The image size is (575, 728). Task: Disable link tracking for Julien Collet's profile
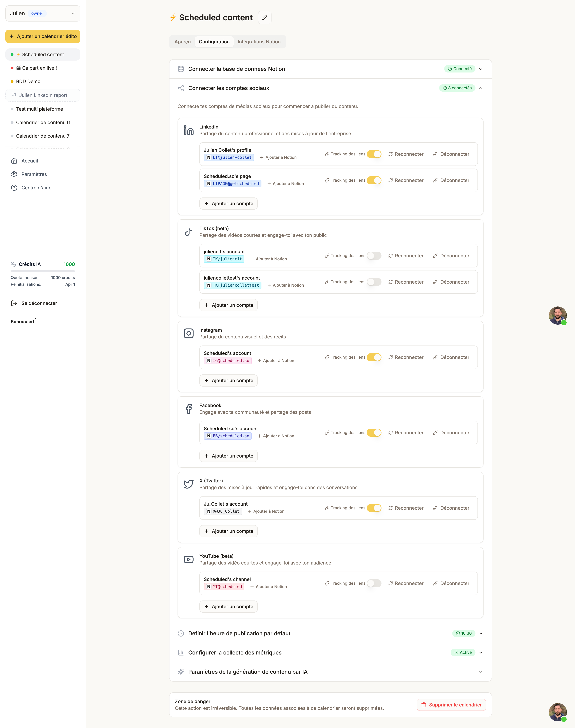[374, 154]
